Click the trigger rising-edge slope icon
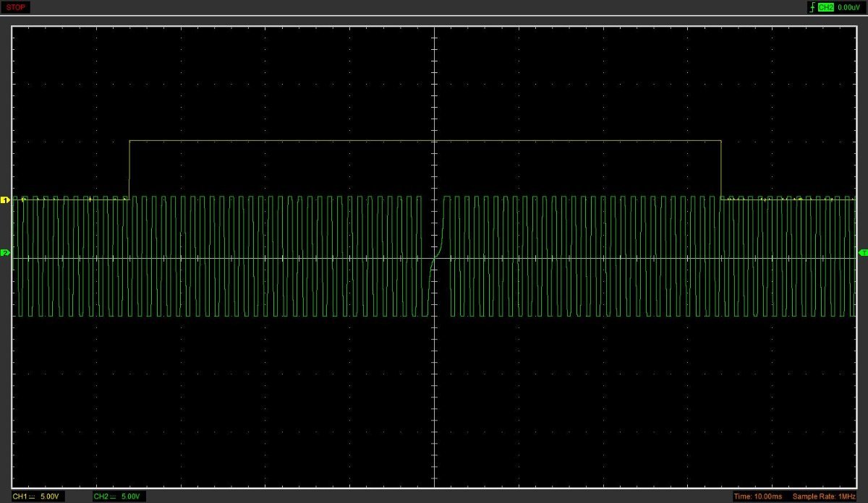This screenshot has width=868, height=503. 812,7
